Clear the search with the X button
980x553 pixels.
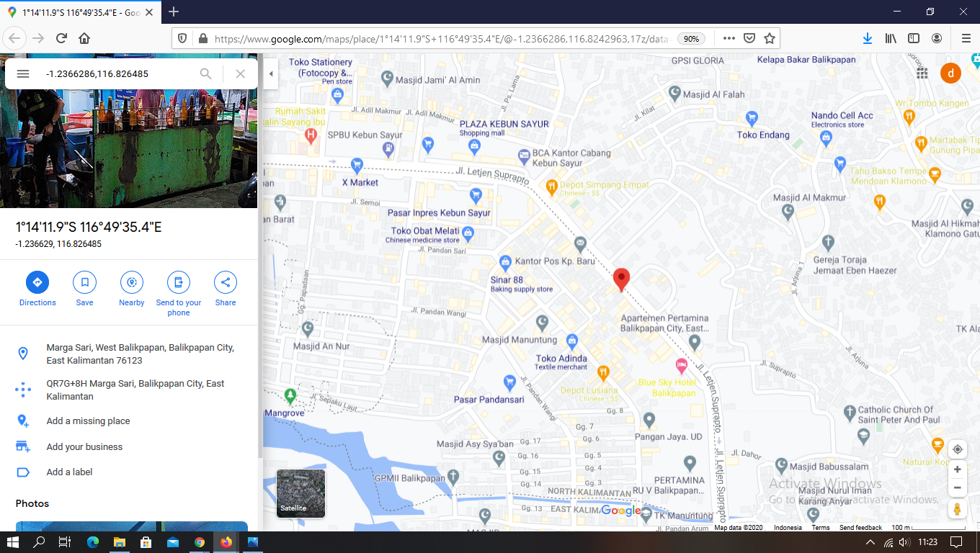[241, 73]
